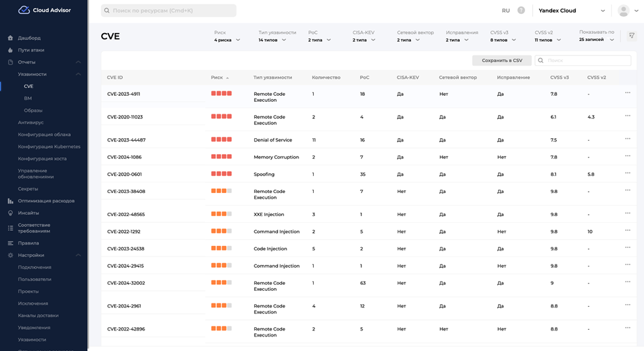
Task: Sort the table by Риск column header
Action: click(217, 77)
